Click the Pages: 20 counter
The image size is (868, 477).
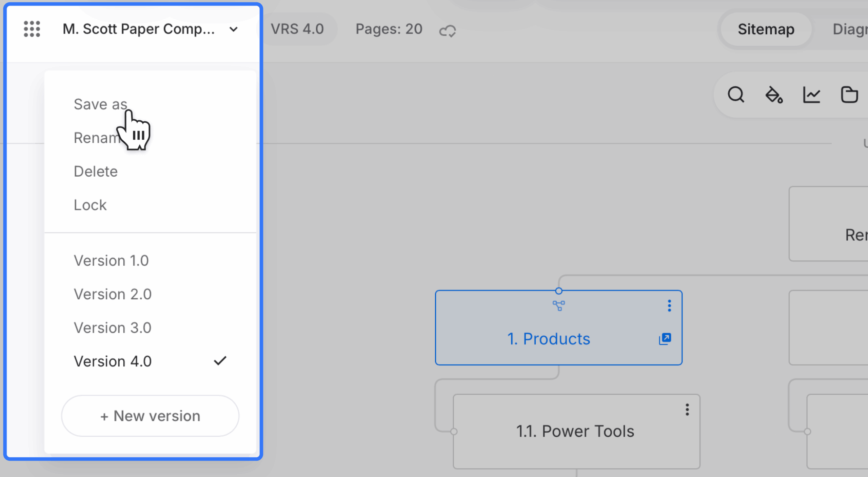[389, 29]
